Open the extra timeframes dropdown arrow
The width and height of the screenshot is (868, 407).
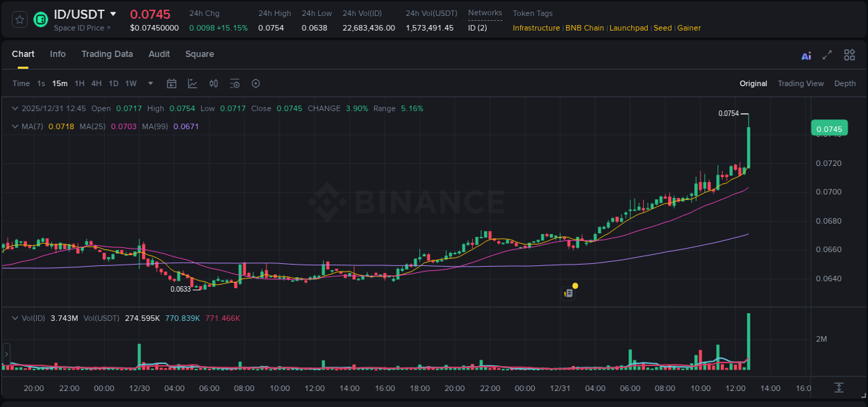(149, 83)
